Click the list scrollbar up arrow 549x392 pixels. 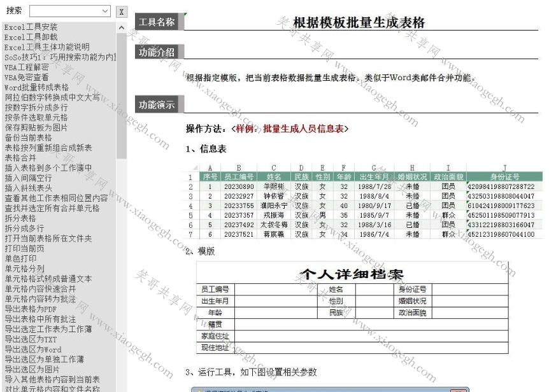coord(122,27)
